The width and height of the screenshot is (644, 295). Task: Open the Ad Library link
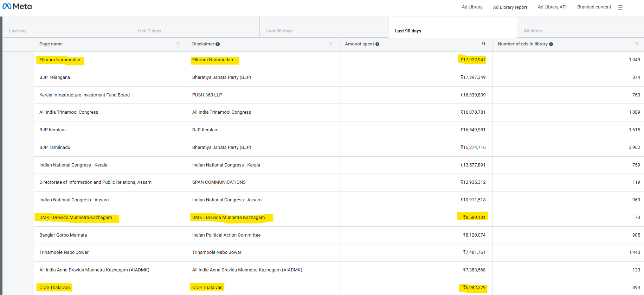pos(472,7)
